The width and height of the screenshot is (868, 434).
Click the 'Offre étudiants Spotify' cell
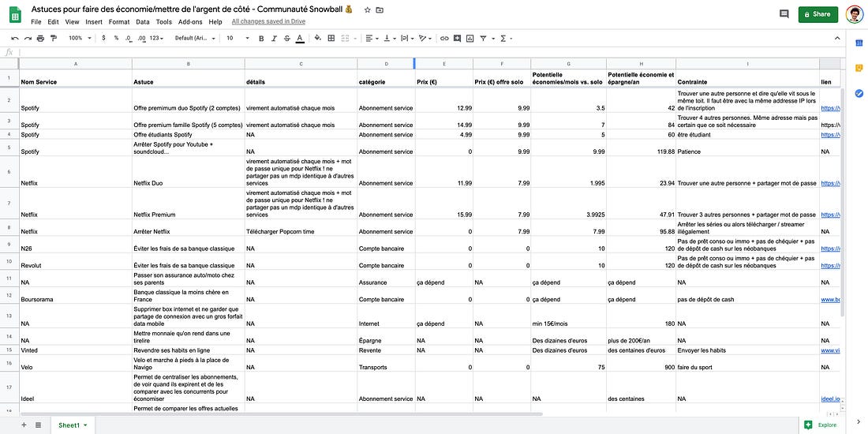point(189,134)
